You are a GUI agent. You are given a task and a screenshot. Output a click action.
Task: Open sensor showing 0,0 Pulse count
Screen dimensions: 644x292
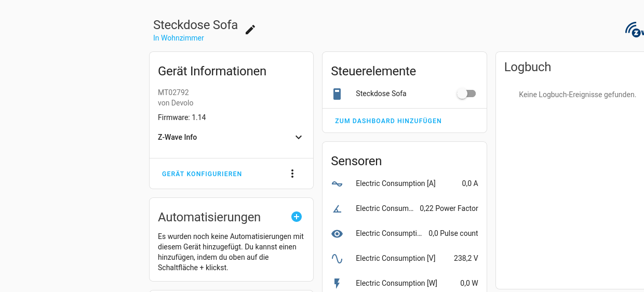[x=405, y=233]
